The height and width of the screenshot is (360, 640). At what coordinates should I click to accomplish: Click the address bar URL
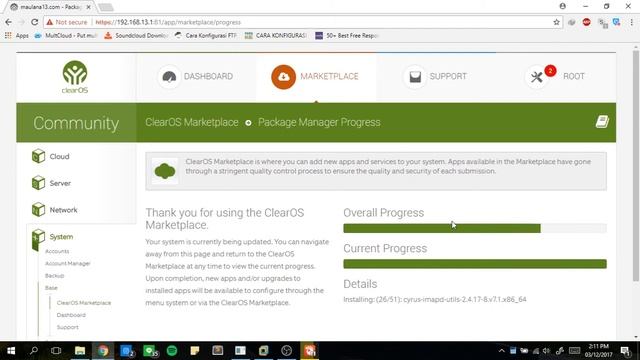pyautogui.click(x=168, y=22)
